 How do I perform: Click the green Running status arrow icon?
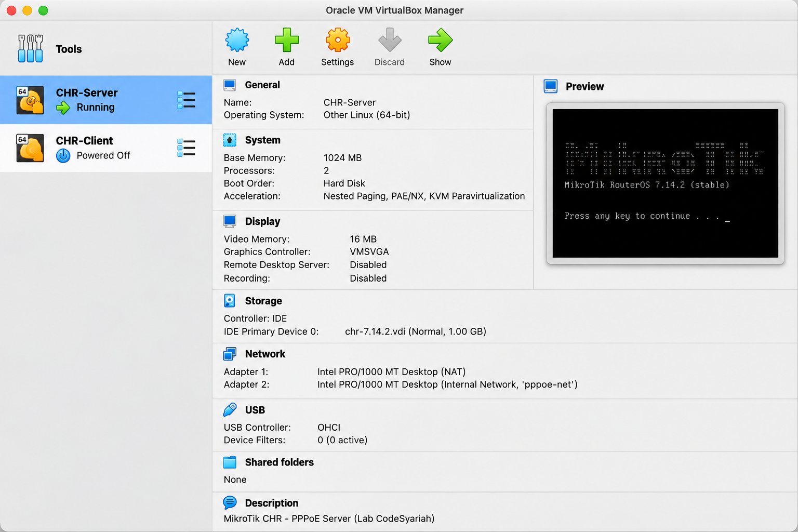point(63,108)
